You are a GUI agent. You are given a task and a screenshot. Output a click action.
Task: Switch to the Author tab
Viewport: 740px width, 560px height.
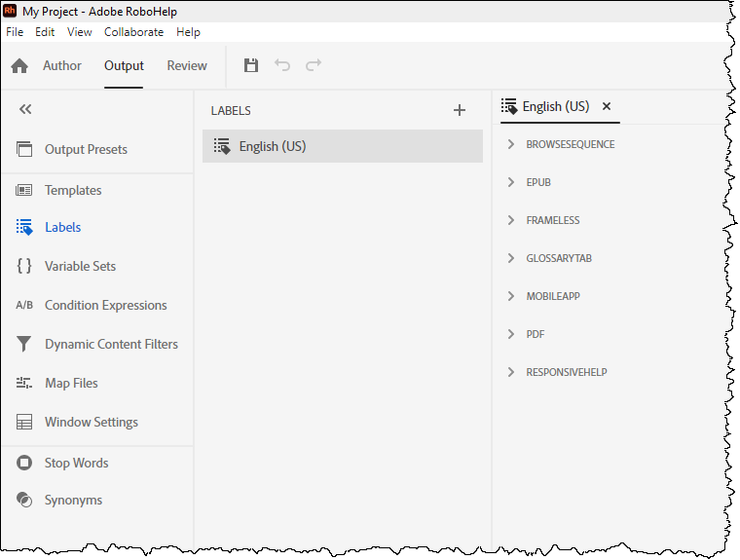pos(62,66)
